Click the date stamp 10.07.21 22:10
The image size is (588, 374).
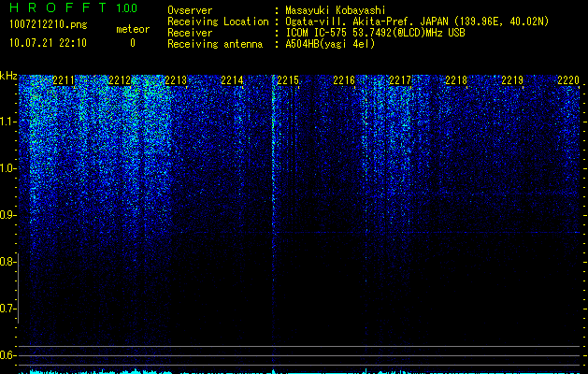[x=48, y=43]
